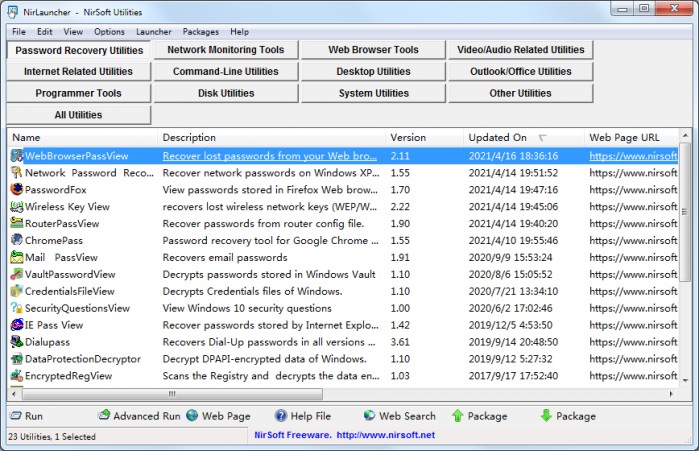Click the CredentialsFileView icon
The image size is (699, 451).
pyautogui.click(x=16, y=291)
